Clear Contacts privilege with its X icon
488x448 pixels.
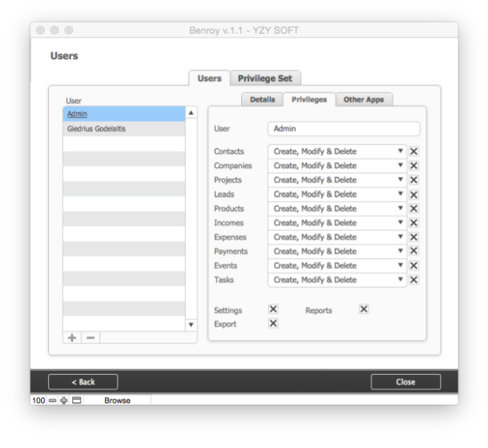pyautogui.click(x=413, y=152)
